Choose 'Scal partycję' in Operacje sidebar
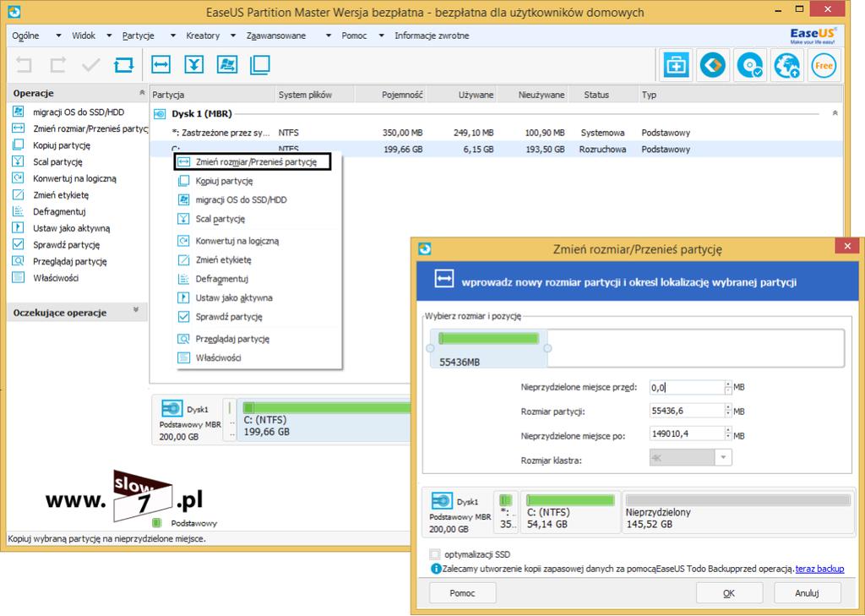Image resolution: width=865 pixels, height=616 pixels. (57, 161)
